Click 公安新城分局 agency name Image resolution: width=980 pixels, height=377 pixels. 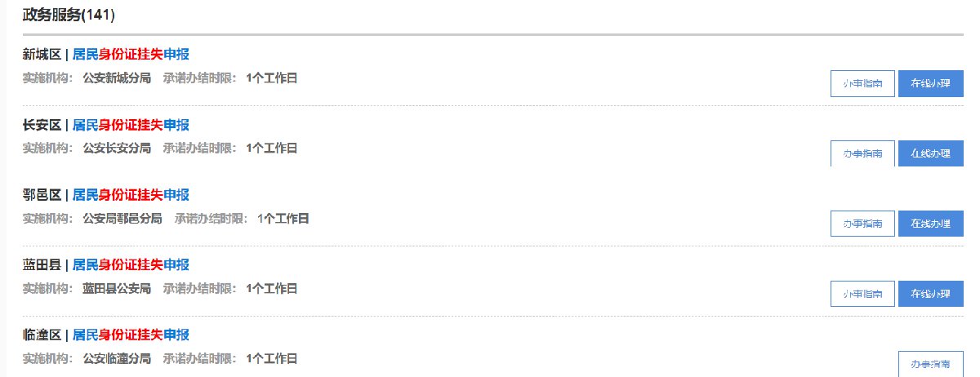(x=117, y=78)
